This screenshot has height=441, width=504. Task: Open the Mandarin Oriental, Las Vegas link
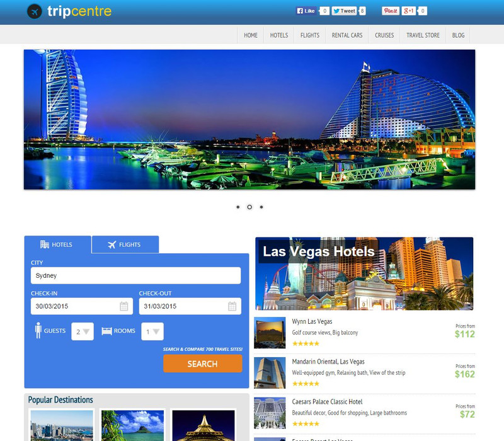click(328, 362)
